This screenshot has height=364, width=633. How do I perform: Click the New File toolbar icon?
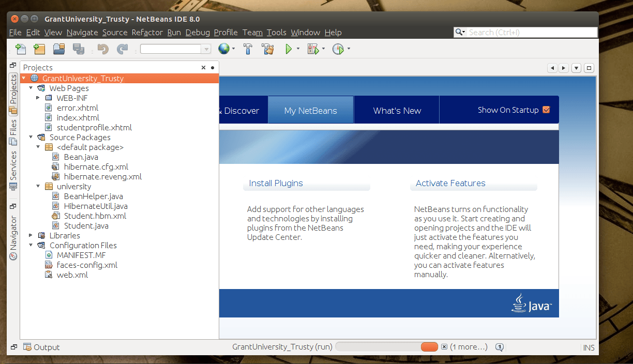coord(21,49)
